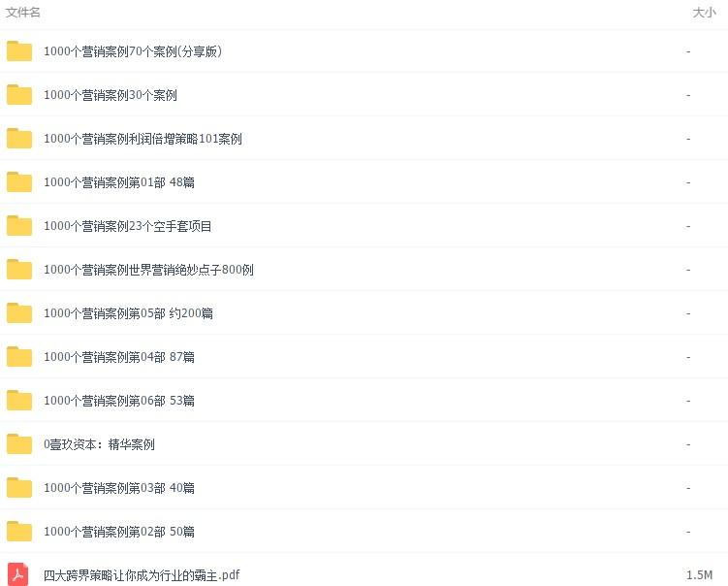Open the 1000个营销案例第04部 87篇 folder name
The height and width of the screenshot is (586, 728).
tap(119, 357)
